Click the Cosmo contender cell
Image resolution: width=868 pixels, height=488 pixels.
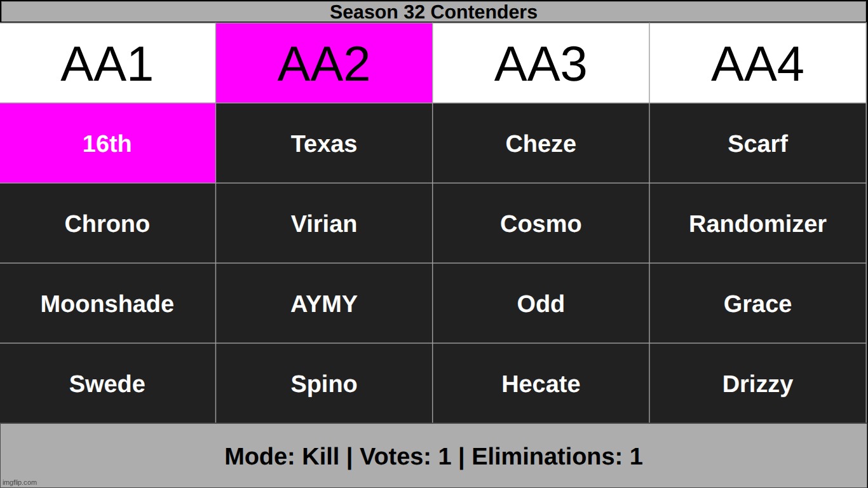[541, 224]
